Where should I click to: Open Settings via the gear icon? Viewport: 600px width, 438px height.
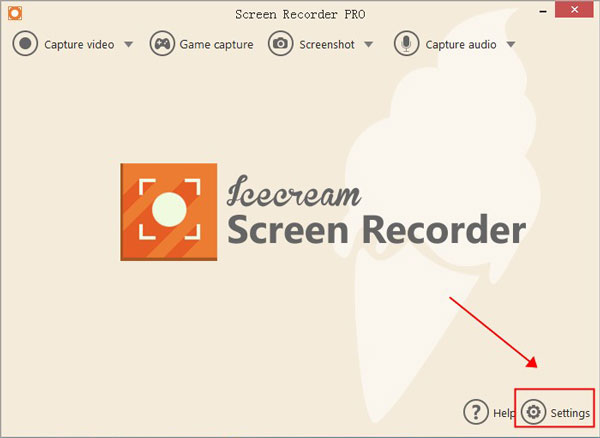tap(533, 412)
